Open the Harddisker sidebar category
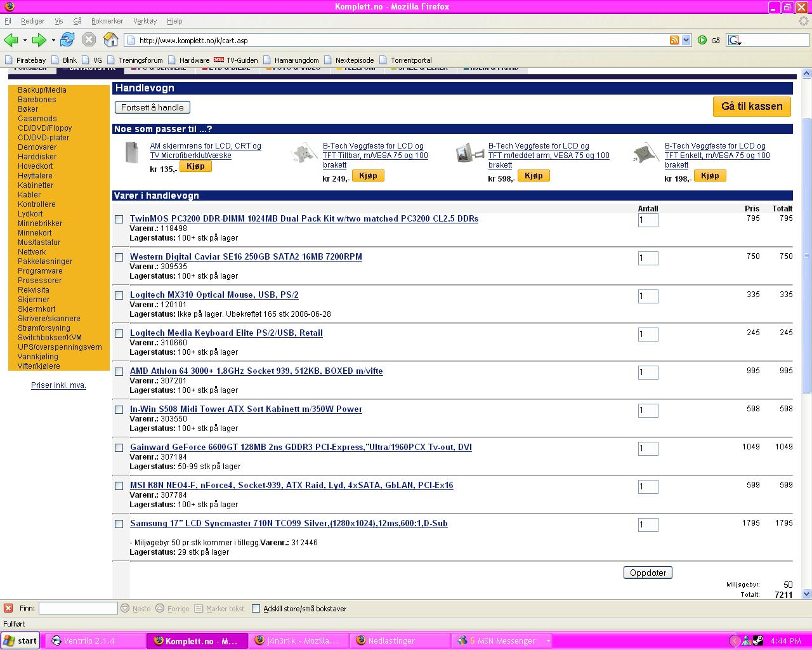This screenshot has width=812, height=650. (37, 157)
